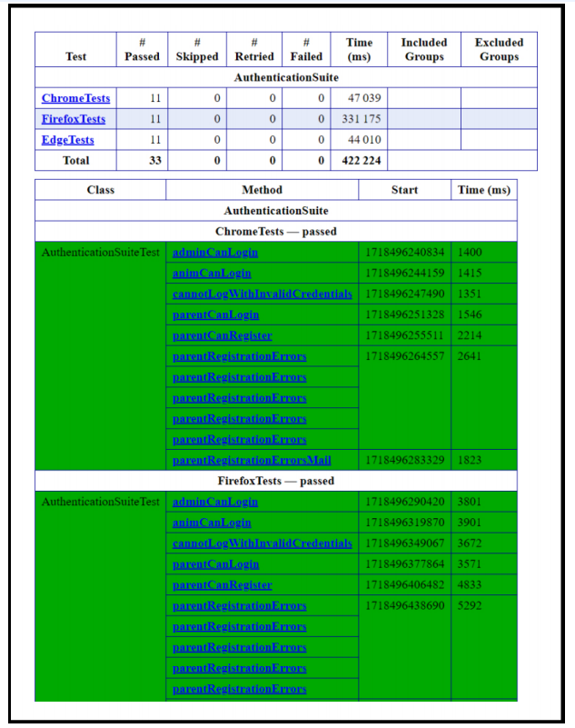Open adminCanLogin method under ChromeTests section
The width and height of the screenshot is (575, 728).
click(215, 253)
